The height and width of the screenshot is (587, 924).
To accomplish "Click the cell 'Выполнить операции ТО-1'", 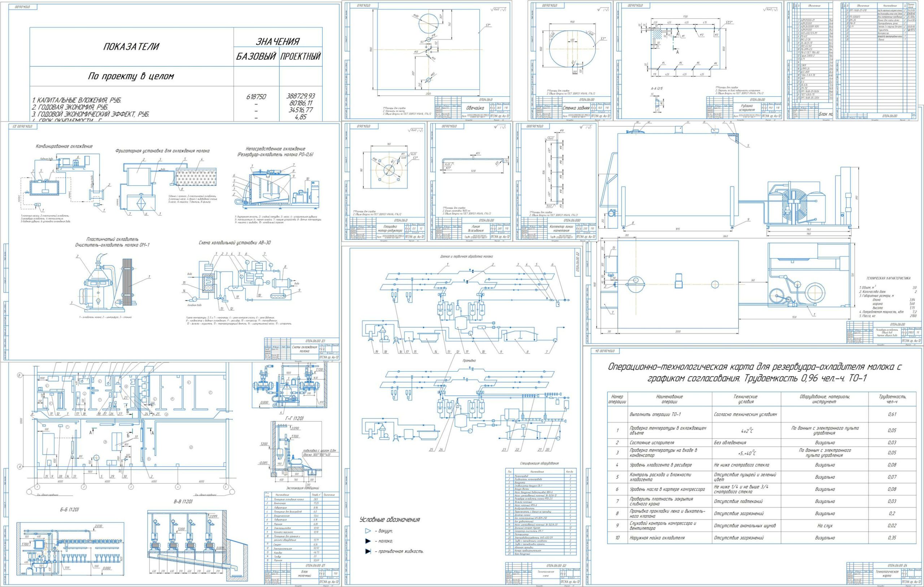I will click(x=656, y=415).
